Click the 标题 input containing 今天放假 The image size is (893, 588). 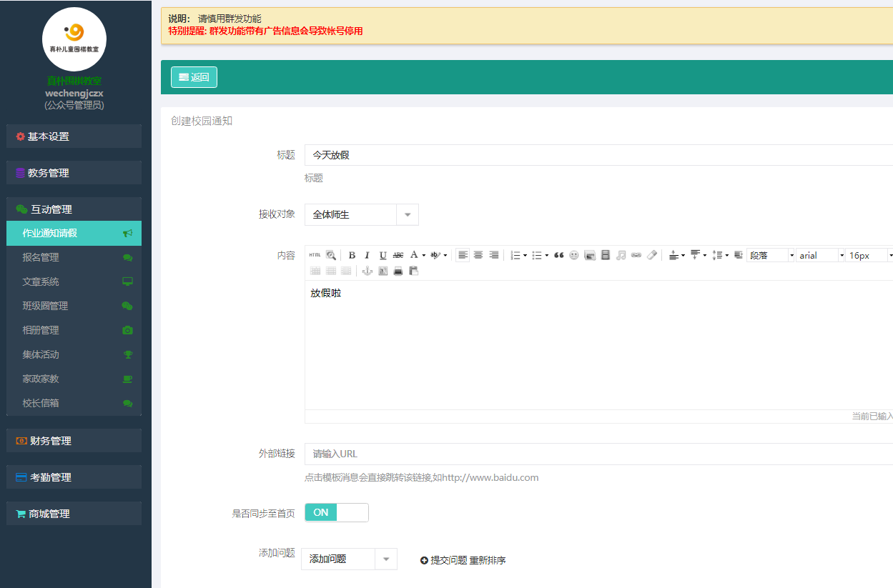[598, 155]
